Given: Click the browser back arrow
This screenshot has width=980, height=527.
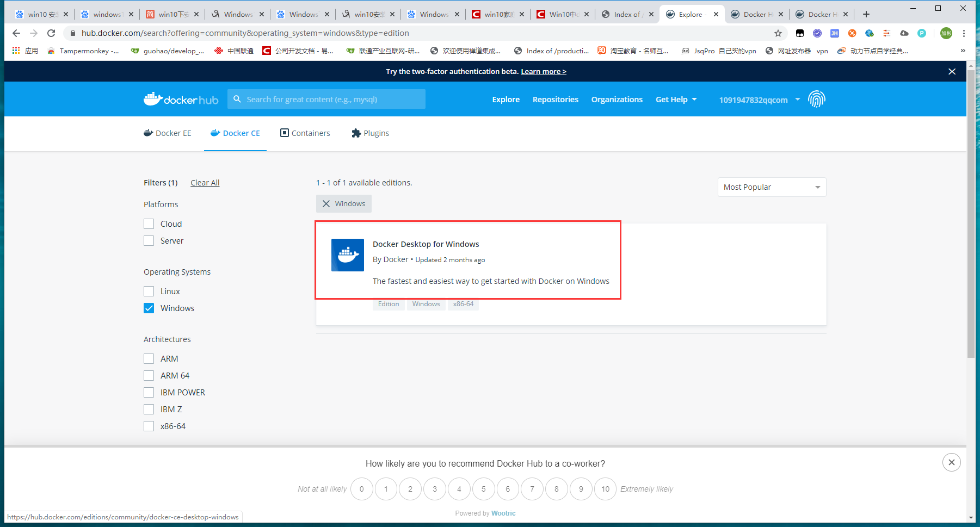Looking at the screenshot, I should 16,33.
